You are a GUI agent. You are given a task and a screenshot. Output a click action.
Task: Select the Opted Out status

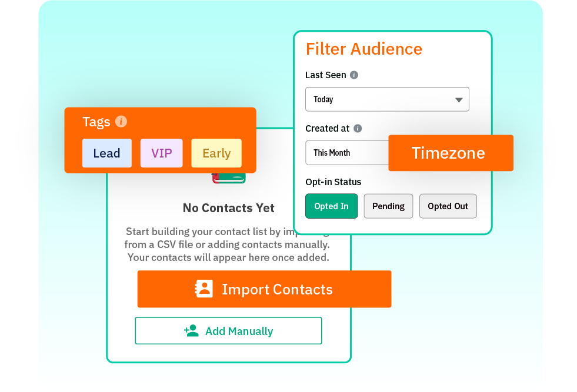tap(448, 206)
